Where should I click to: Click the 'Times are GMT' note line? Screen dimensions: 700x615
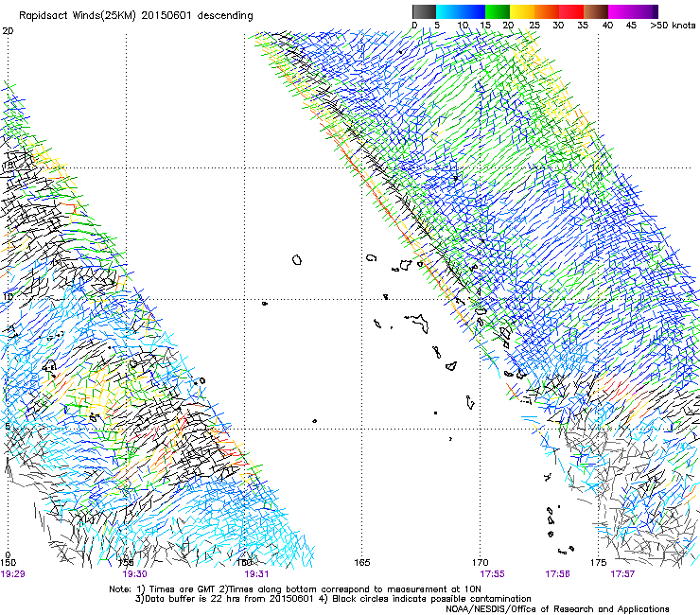coord(295,589)
